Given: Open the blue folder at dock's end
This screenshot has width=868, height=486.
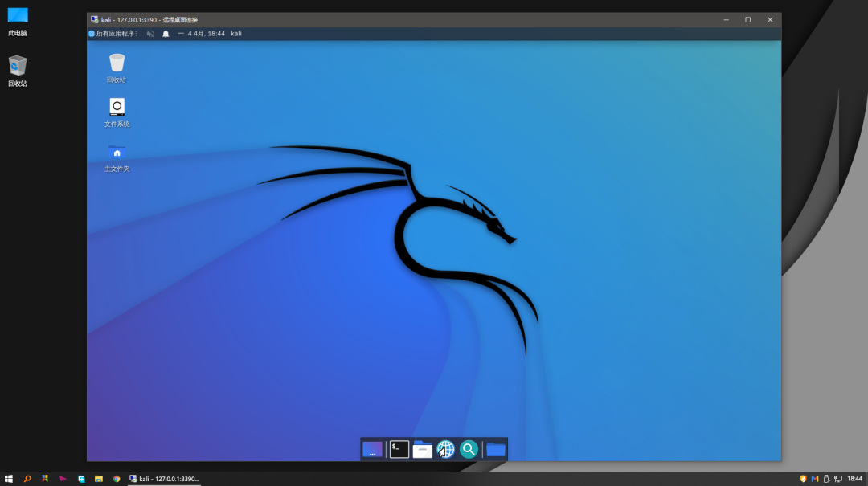Looking at the screenshot, I should tap(495, 450).
